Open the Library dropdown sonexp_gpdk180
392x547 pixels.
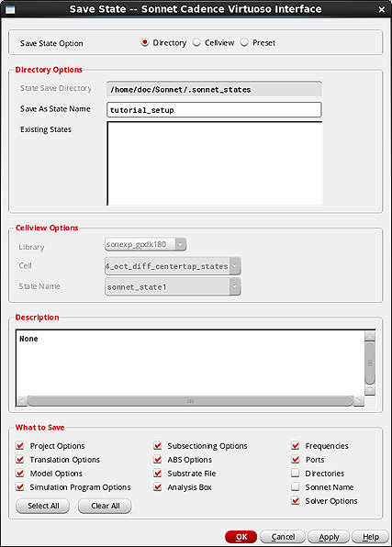[x=146, y=244]
